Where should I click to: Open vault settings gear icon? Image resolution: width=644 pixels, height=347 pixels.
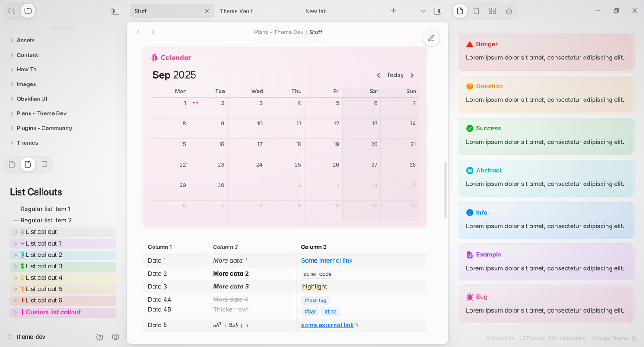coord(115,337)
